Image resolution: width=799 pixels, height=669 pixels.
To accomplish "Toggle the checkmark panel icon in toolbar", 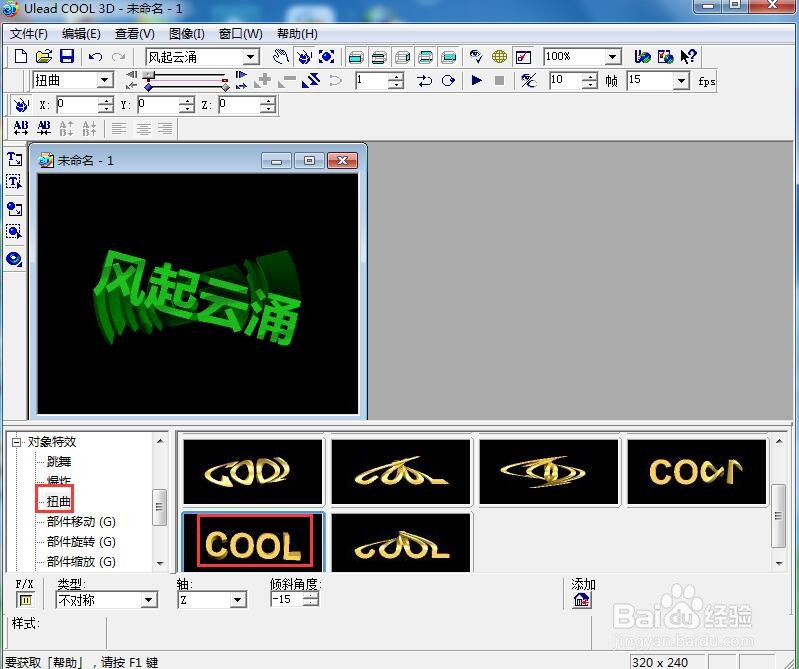I will [523, 57].
